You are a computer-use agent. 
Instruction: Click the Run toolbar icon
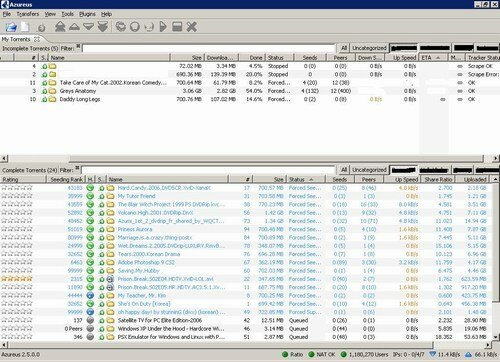click(x=121, y=27)
